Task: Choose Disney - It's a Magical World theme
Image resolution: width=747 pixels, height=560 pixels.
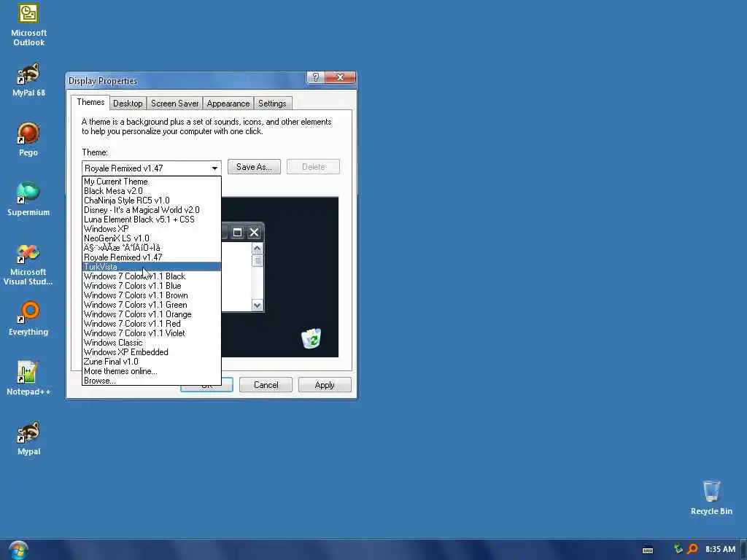Action: coord(152,210)
